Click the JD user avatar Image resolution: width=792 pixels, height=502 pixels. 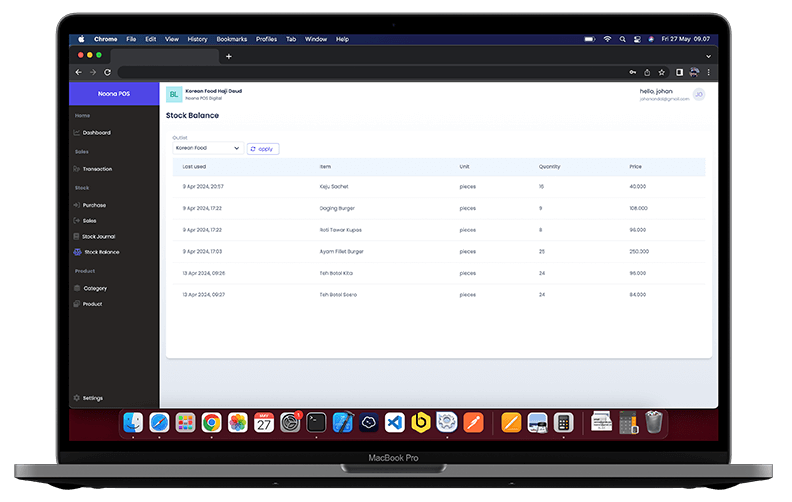(x=699, y=94)
